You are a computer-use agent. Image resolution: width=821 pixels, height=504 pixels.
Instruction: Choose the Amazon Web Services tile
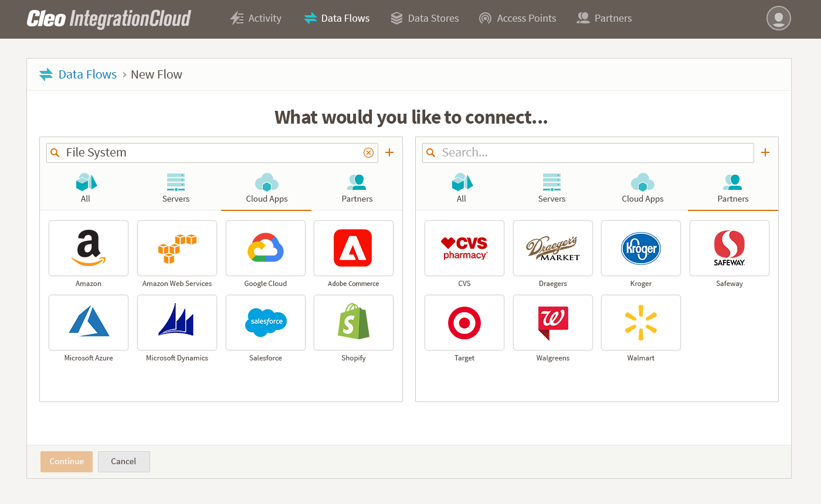(x=177, y=248)
